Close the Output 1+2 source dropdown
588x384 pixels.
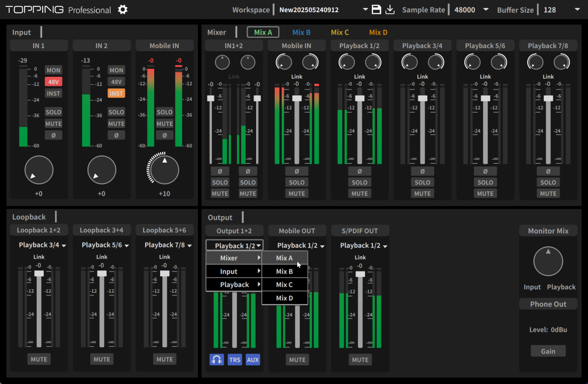click(x=235, y=246)
